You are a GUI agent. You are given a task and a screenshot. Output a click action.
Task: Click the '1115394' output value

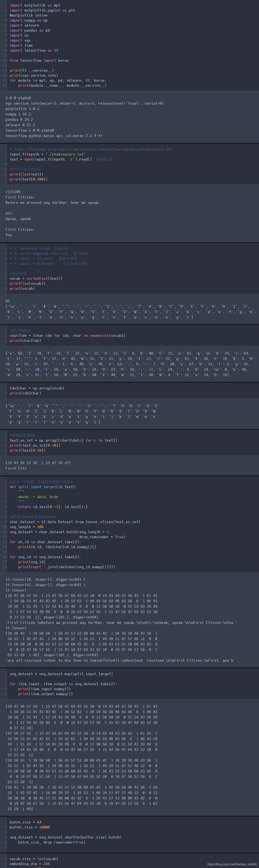coord(13,192)
